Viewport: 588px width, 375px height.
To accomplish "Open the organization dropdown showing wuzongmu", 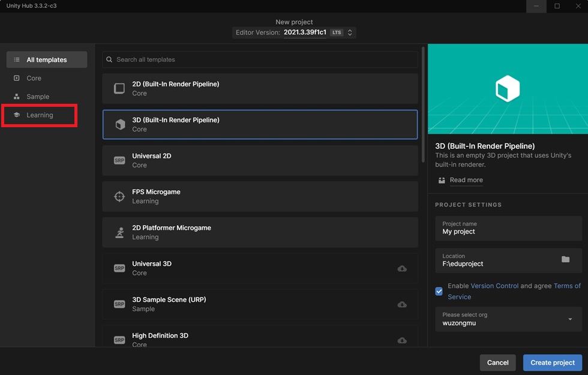I will pyautogui.click(x=509, y=319).
